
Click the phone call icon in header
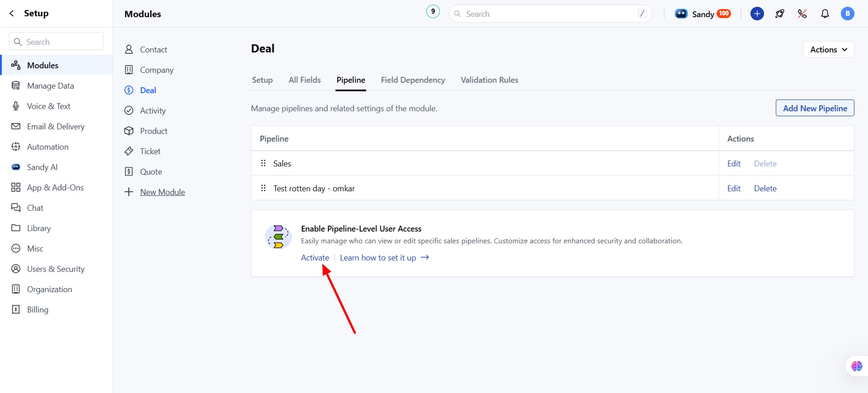coord(802,14)
